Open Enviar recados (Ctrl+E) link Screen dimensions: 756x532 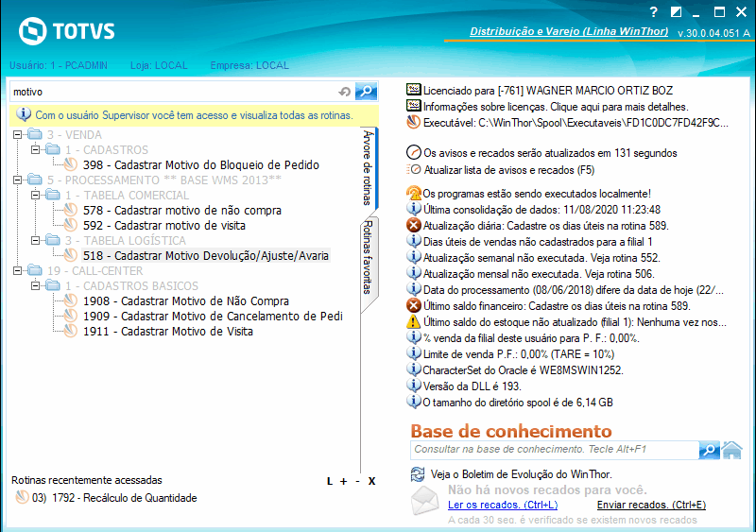coord(651,505)
